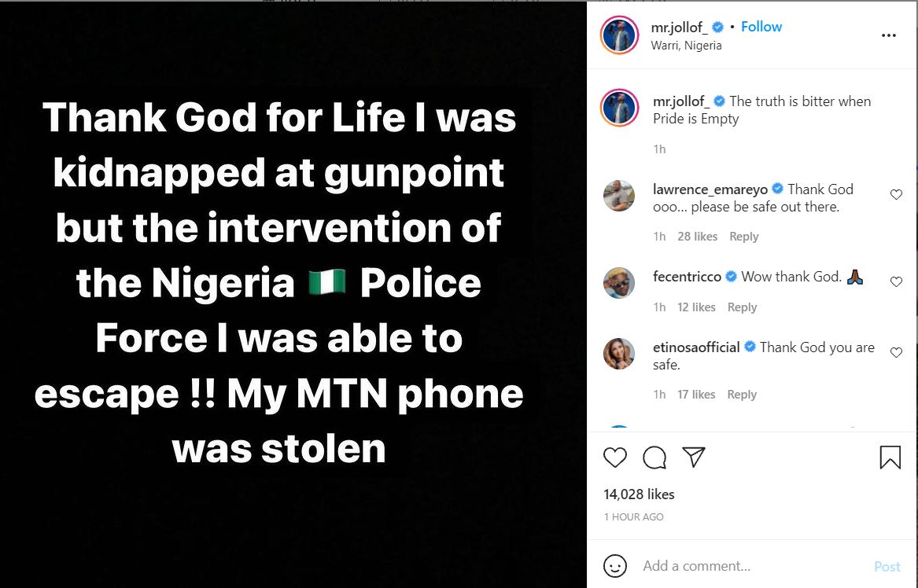Viewport: 918px width, 588px height.
Task: Reply to etinosaofficial's comment
Action: click(x=742, y=395)
